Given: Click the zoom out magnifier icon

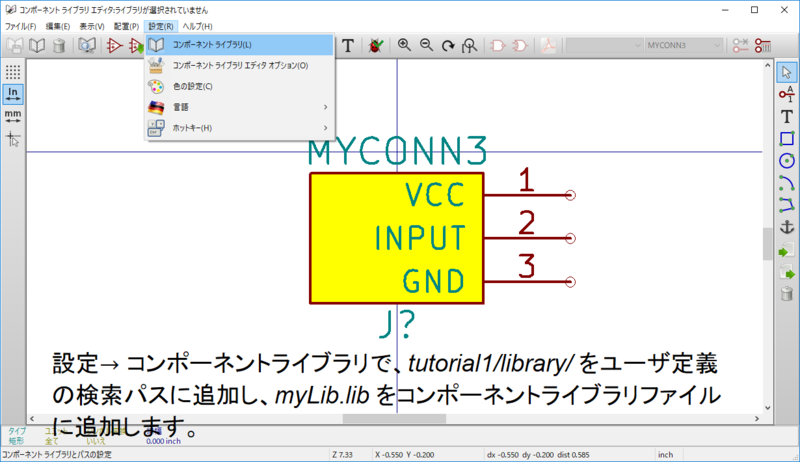Looking at the screenshot, I should tap(426, 45).
